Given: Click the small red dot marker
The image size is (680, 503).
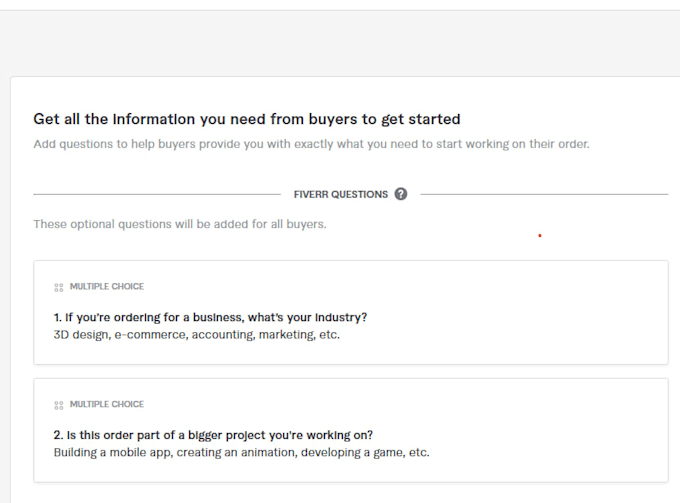Looking at the screenshot, I should click(540, 235).
